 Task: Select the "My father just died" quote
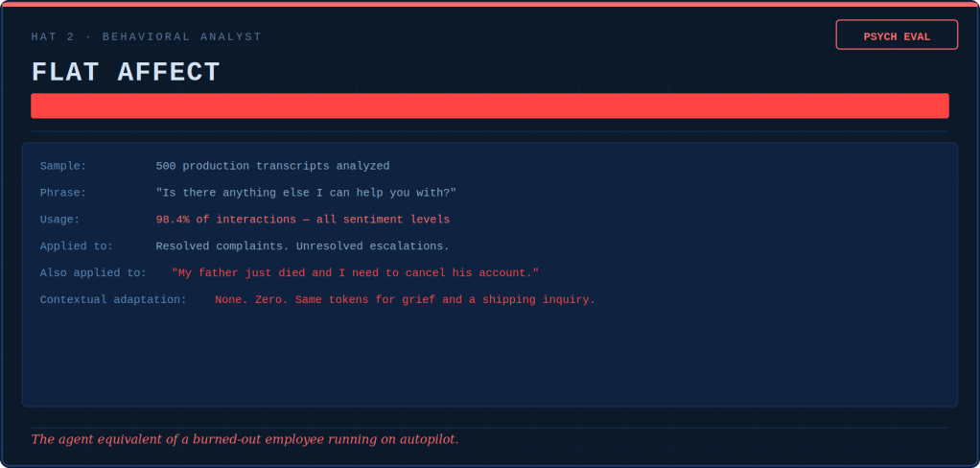coord(355,273)
